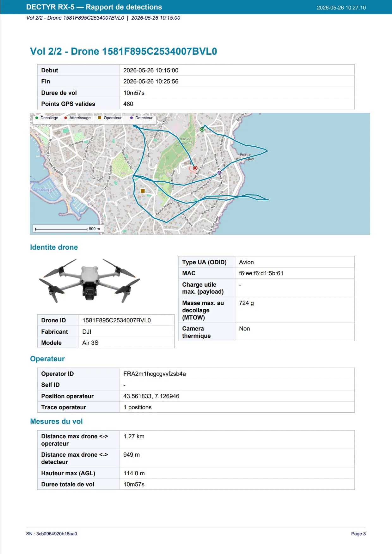Click the Decollage legend green dot
Viewport: 392px width, 554px height.
pos(37,118)
